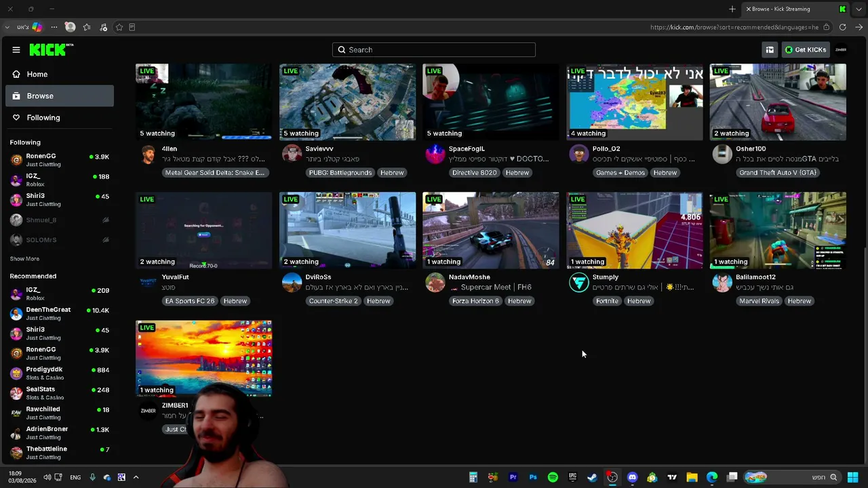Open the ZIMBER profile avatar menu
Screen dimensions: 868x488
coord(841,49)
